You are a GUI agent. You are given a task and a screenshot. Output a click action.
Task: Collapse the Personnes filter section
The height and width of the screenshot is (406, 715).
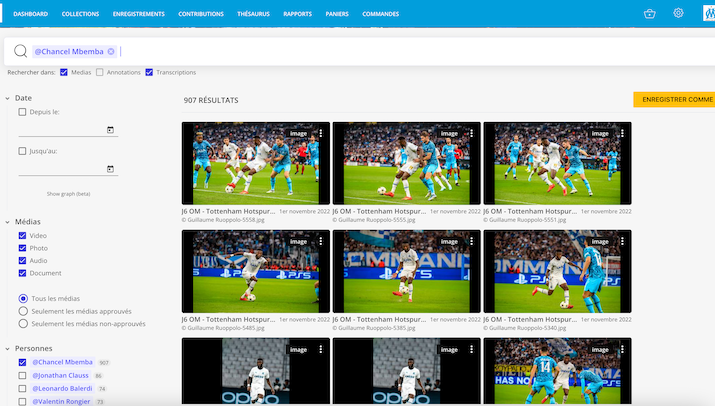[8, 348]
